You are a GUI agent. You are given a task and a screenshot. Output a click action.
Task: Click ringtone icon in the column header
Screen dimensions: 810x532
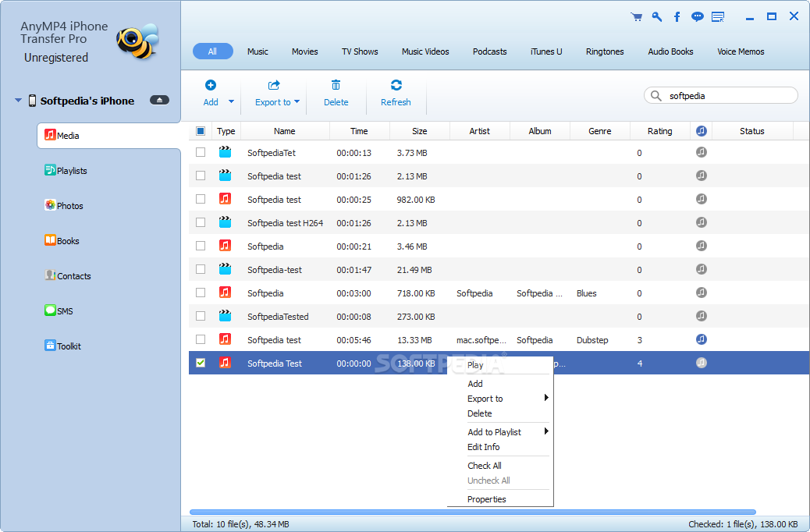coord(701,131)
